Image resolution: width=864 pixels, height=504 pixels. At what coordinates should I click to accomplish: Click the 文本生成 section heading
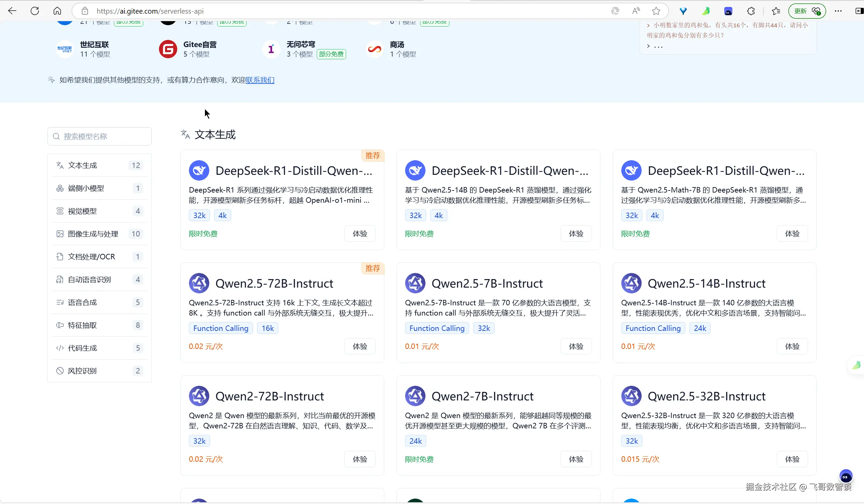click(x=215, y=135)
